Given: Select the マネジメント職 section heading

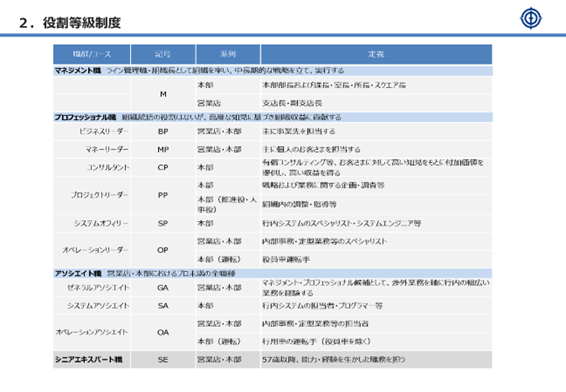Looking at the screenshot, I should [x=78, y=70].
